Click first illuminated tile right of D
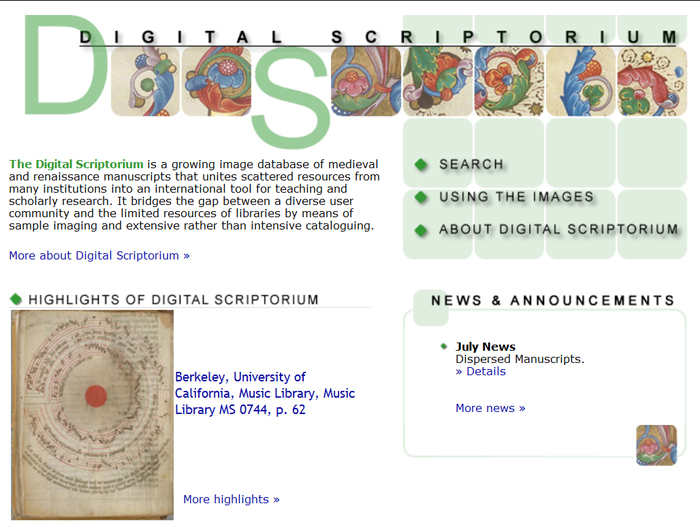 (145, 82)
